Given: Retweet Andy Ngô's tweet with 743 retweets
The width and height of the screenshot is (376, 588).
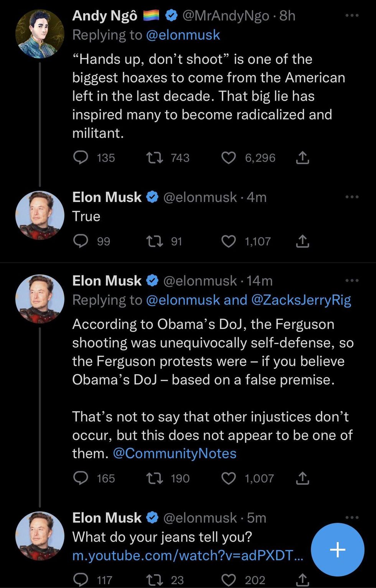Looking at the screenshot, I should point(155,158).
